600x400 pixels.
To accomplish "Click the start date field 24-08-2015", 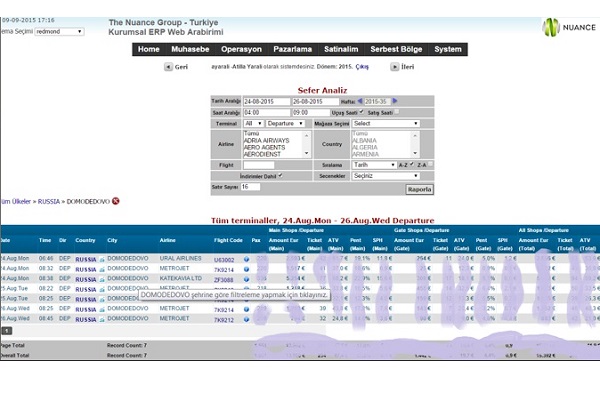I will [x=267, y=101].
